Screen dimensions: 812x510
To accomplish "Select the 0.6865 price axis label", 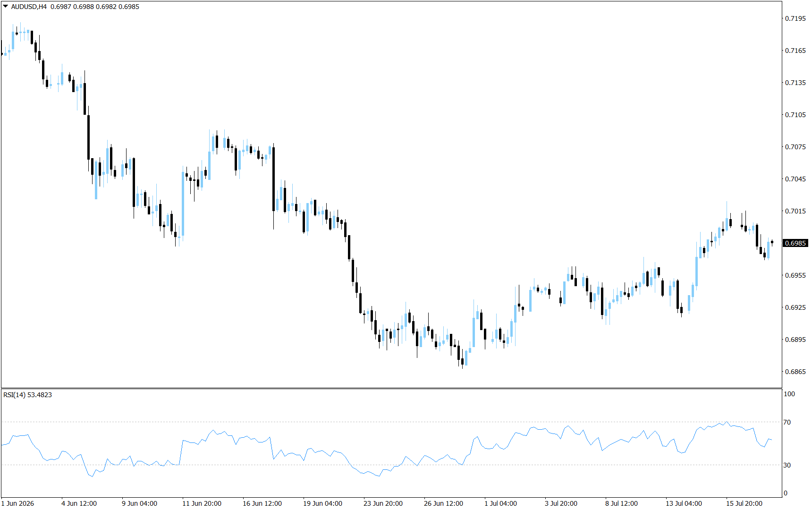I will pos(795,372).
